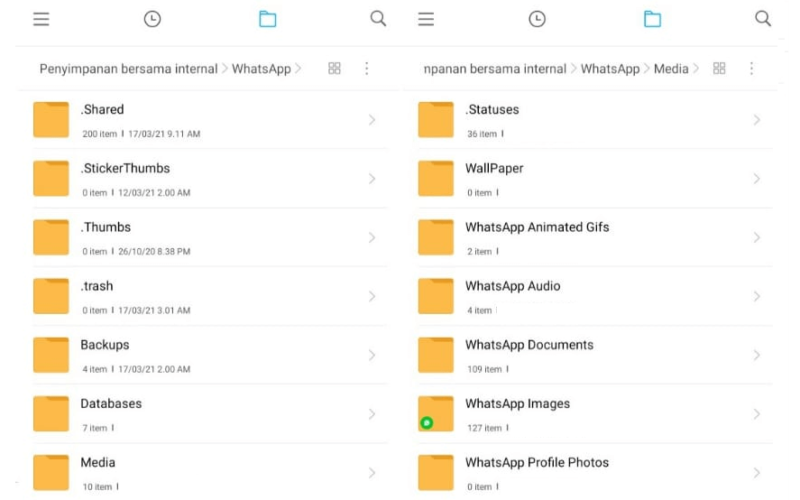Expand WallPaper row chevron
This screenshot has height=500, width=800.
click(x=757, y=179)
